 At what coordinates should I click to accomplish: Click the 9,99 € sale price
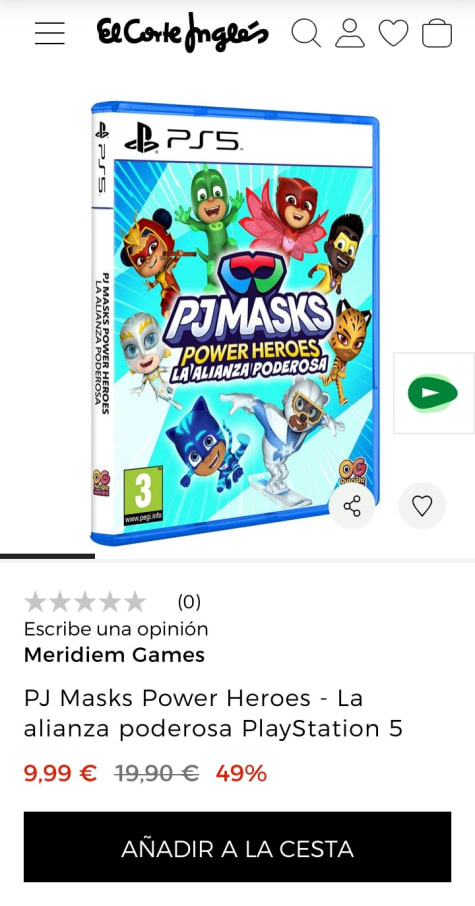pyautogui.click(x=60, y=773)
